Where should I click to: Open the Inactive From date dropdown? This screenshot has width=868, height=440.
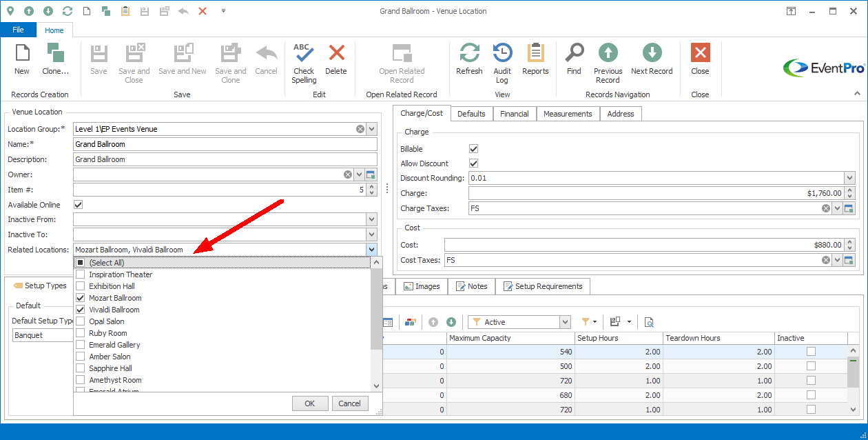[371, 219]
